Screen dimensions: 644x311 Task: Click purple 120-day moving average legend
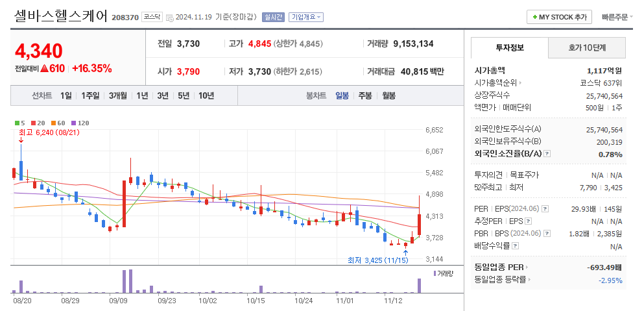(x=80, y=123)
